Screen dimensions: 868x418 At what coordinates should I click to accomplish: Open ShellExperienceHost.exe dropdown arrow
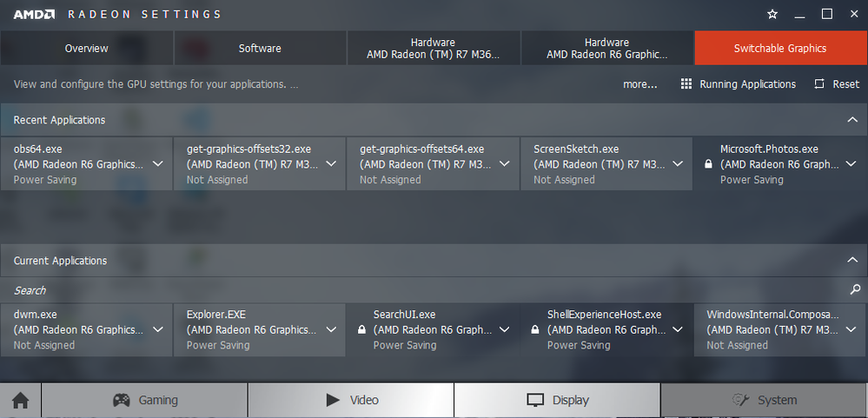point(678,329)
